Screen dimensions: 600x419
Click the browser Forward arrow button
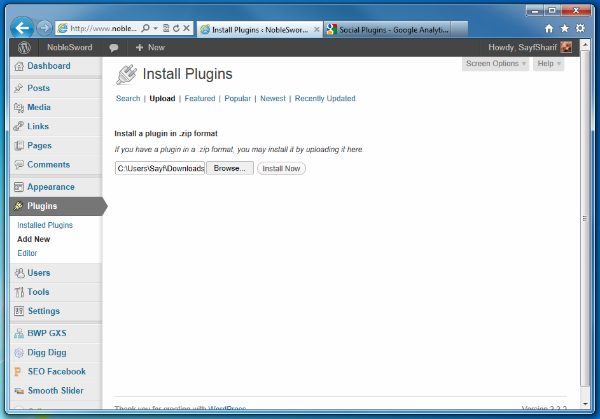pos(44,28)
